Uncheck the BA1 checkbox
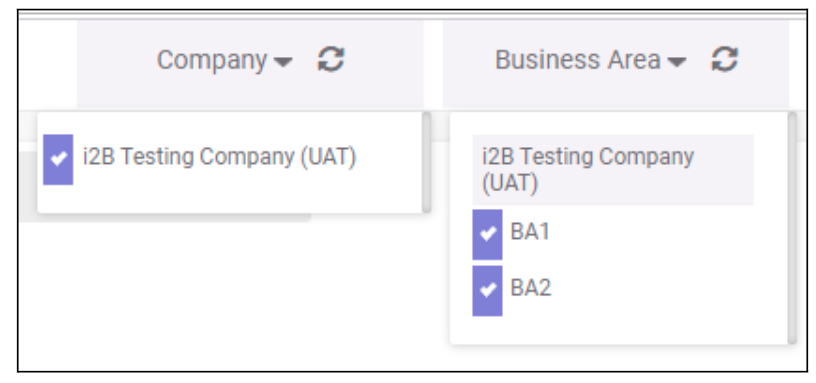The width and height of the screenshot is (816, 383). (x=487, y=234)
